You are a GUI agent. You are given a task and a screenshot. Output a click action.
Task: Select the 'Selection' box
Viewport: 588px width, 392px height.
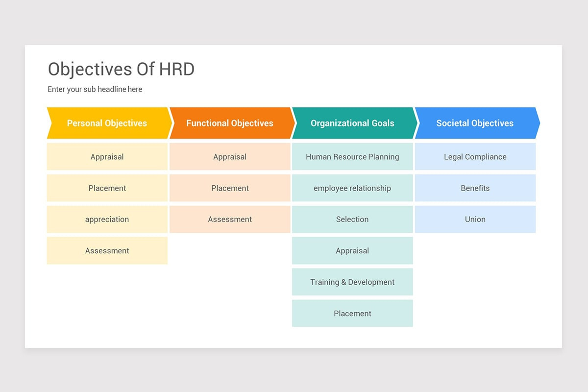point(352,220)
